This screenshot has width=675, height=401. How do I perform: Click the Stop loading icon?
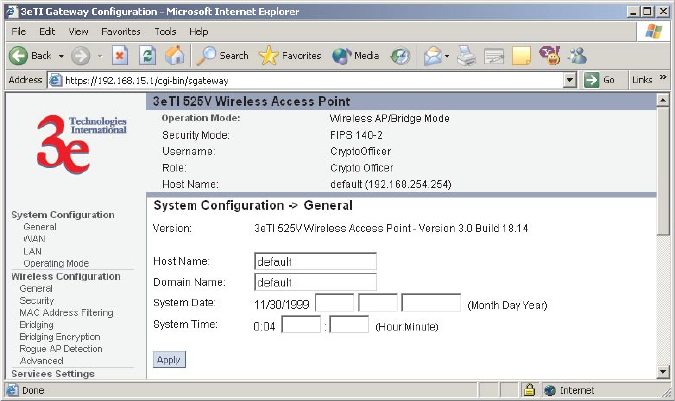[x=120, y=56]
